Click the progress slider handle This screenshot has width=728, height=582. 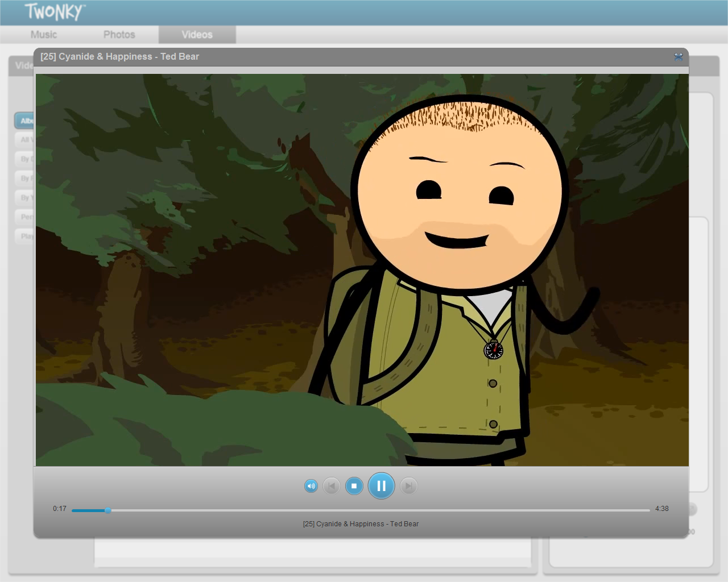coord(108,510)
